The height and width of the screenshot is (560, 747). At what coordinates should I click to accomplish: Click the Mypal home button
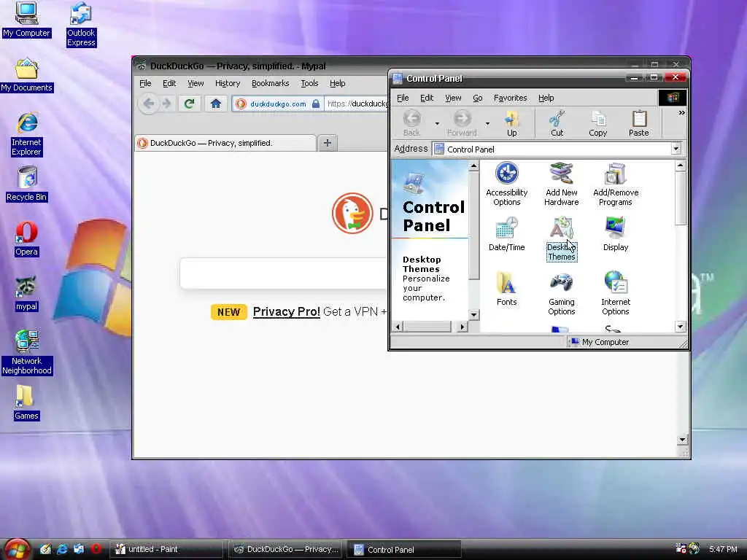tap(216, 104)
